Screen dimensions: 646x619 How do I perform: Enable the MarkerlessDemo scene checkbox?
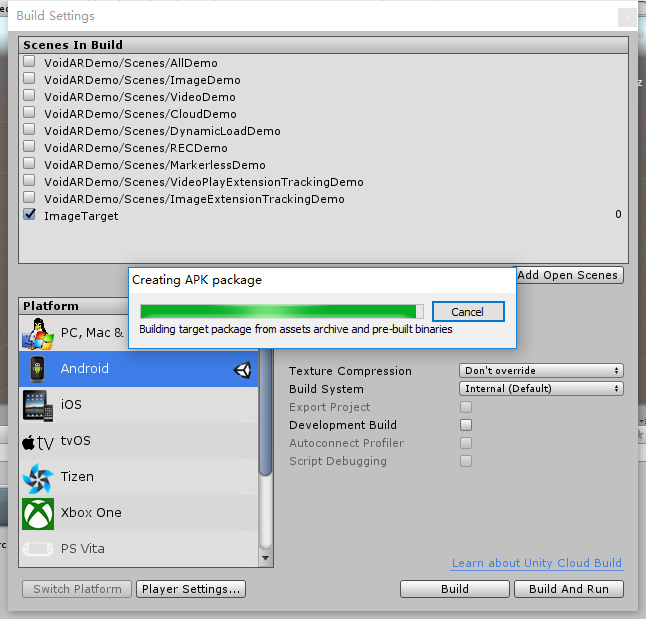pos(29,163)
